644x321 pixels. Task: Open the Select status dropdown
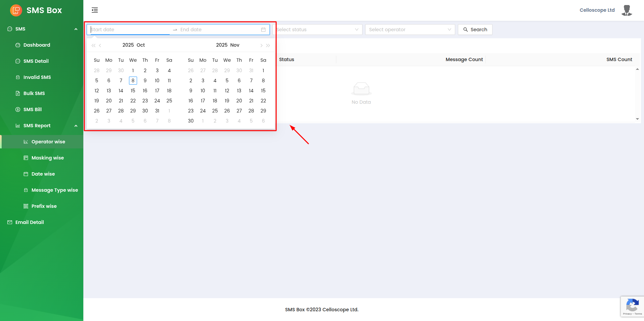pos(317,30)
